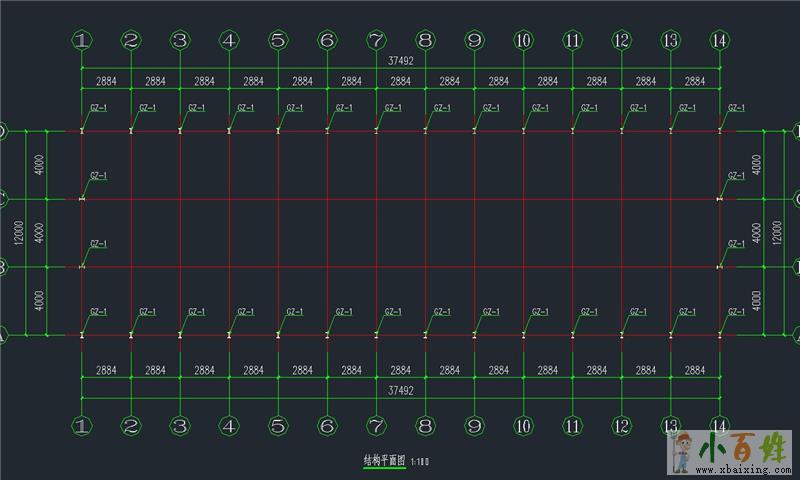Click the left 12000 vertical dimension text
Image resolution: width=800 pixels, height=480 pixels.
point(17,233)
